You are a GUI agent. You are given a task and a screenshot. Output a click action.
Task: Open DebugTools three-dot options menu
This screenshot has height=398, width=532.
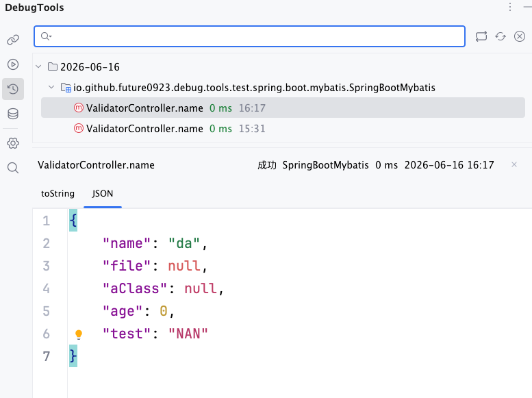click(x=510, y=7)
